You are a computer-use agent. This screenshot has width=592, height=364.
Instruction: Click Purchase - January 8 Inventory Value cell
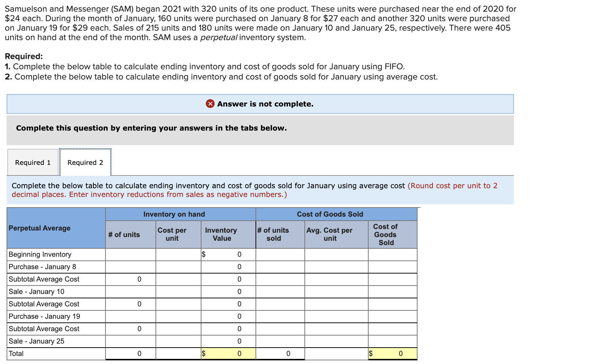pyautogui.click(x=228, y=267)
